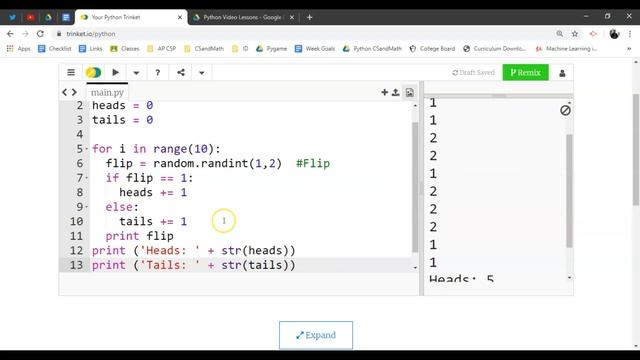640x360 pixels.
Task: Open the pinned Google Docs tab
Action: [66, 18]
